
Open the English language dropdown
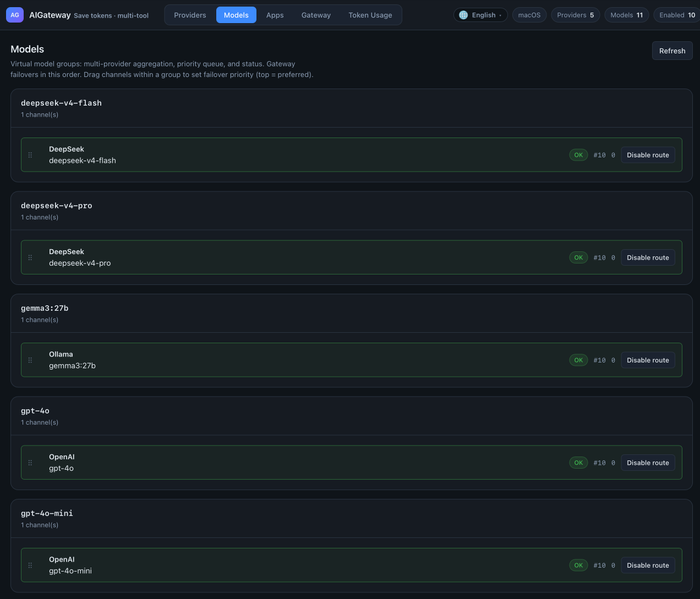(x=480, y=15)
